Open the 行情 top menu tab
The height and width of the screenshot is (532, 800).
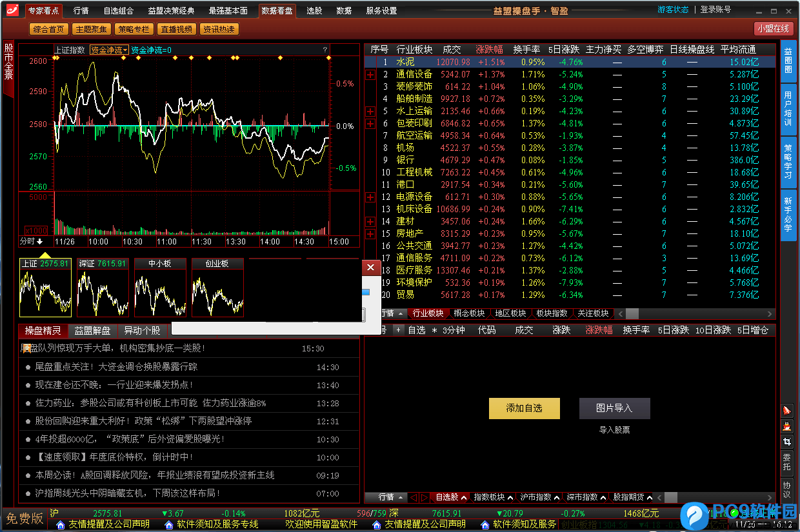81,10
